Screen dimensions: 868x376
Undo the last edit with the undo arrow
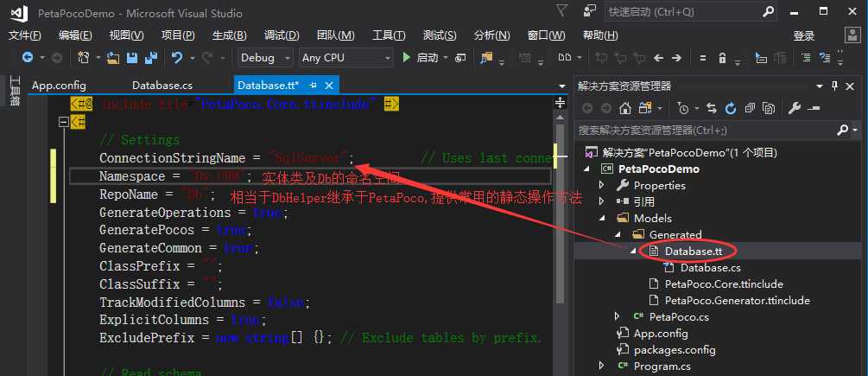click(x=176, y=58)
